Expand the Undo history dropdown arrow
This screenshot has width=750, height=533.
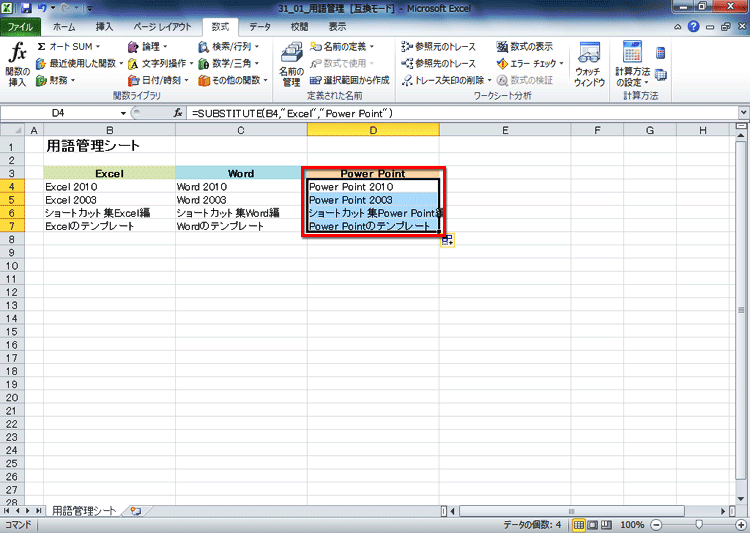pyautogui.click(x=53, y=8)
